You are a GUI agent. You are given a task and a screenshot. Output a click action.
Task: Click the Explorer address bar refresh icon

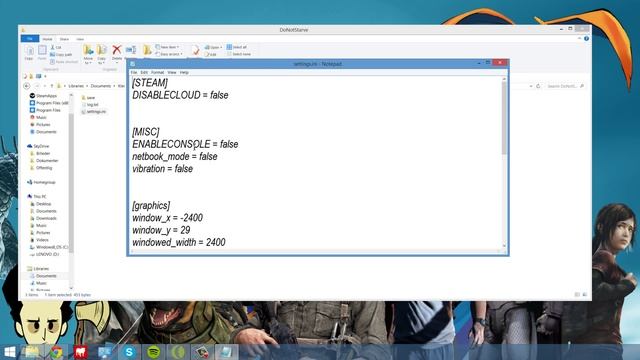(538, 86)
